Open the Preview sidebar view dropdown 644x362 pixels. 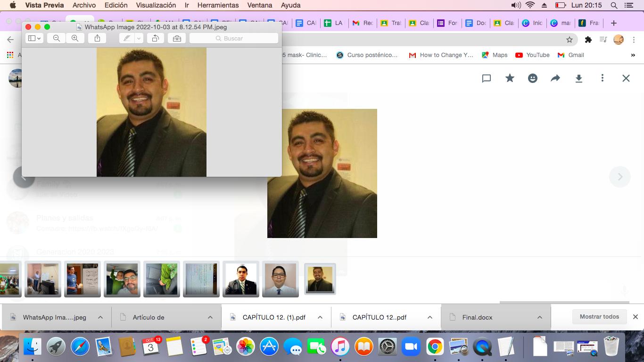[34, 38]
